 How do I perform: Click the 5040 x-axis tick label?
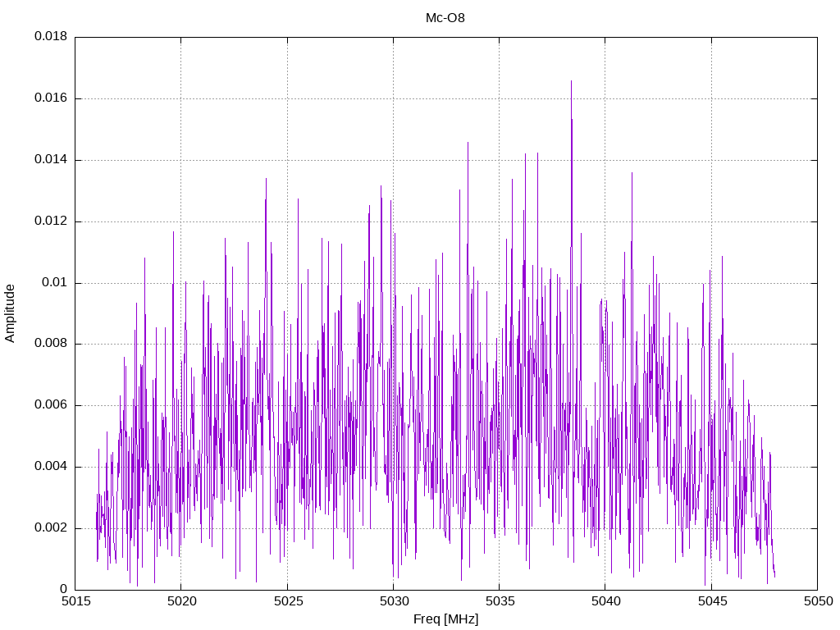(606, 601)
